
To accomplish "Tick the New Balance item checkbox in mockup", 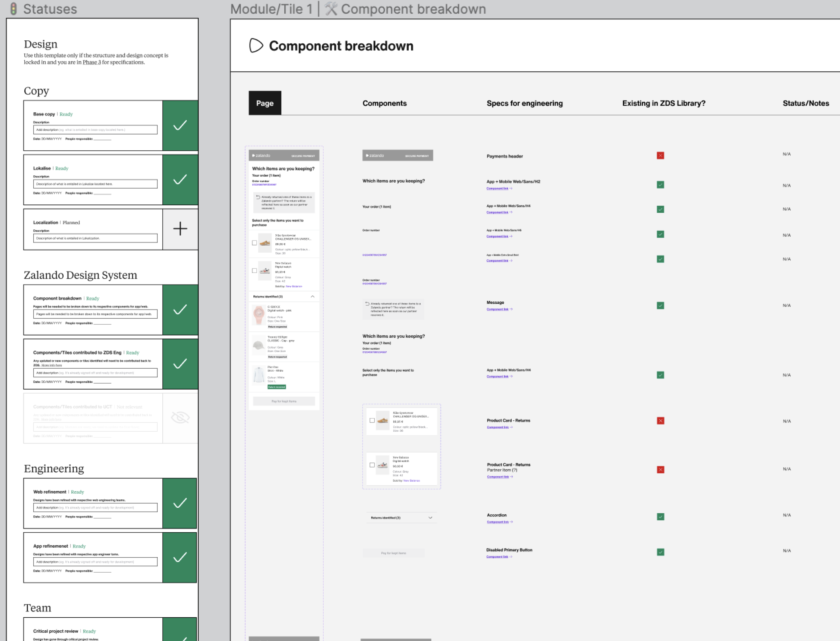I will pos(255,271).
